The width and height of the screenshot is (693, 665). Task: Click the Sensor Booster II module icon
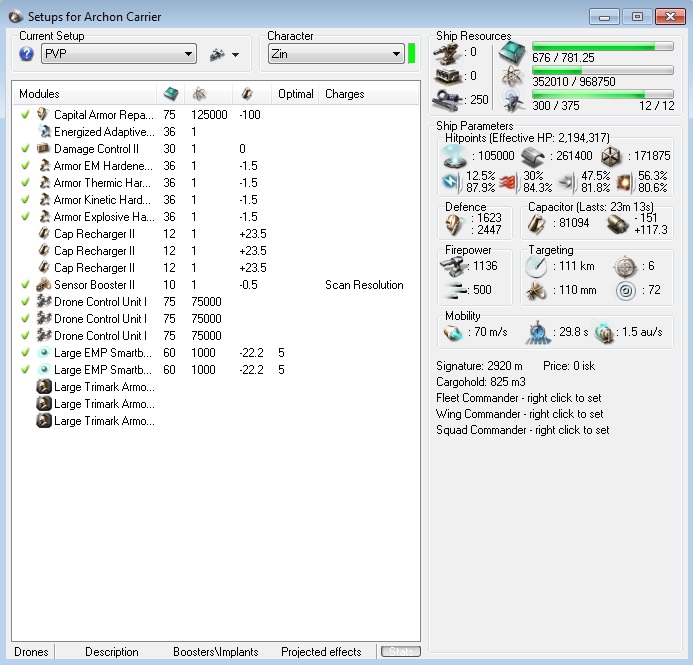(x=43, y=285)
